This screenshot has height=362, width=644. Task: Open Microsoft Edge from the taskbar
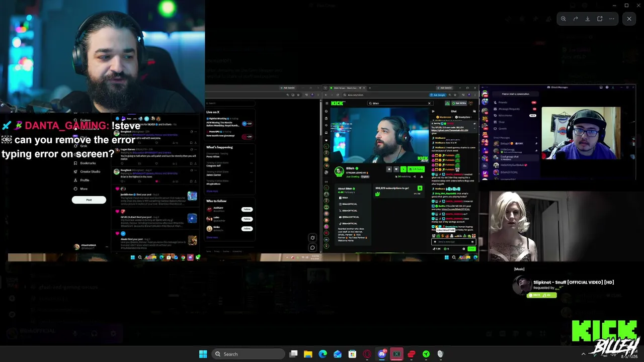click(x=323, y=354)
